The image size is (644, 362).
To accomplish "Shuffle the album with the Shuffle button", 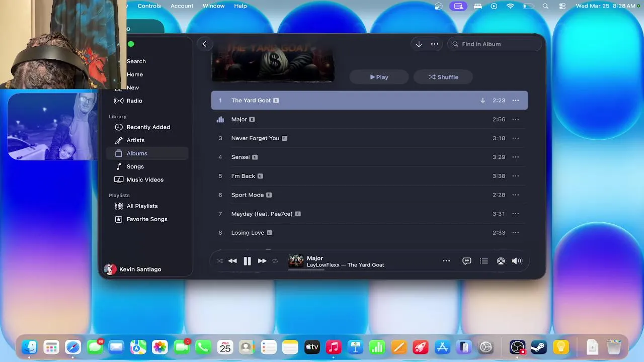I will click(443, 77).
